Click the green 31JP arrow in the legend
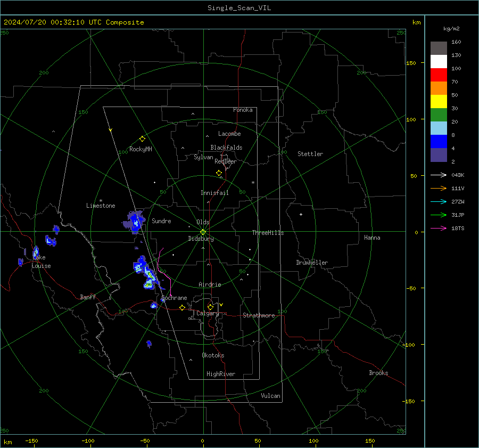 click(x=439, y=215)
